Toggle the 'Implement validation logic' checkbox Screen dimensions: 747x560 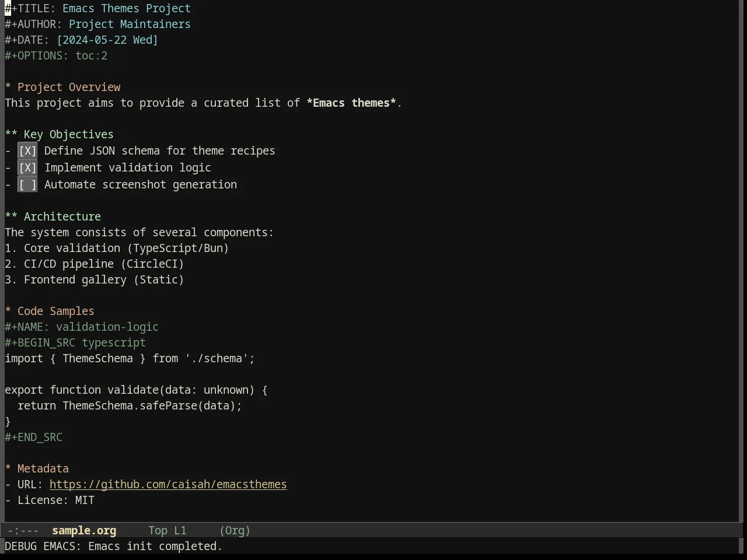[x=27, y=168]
